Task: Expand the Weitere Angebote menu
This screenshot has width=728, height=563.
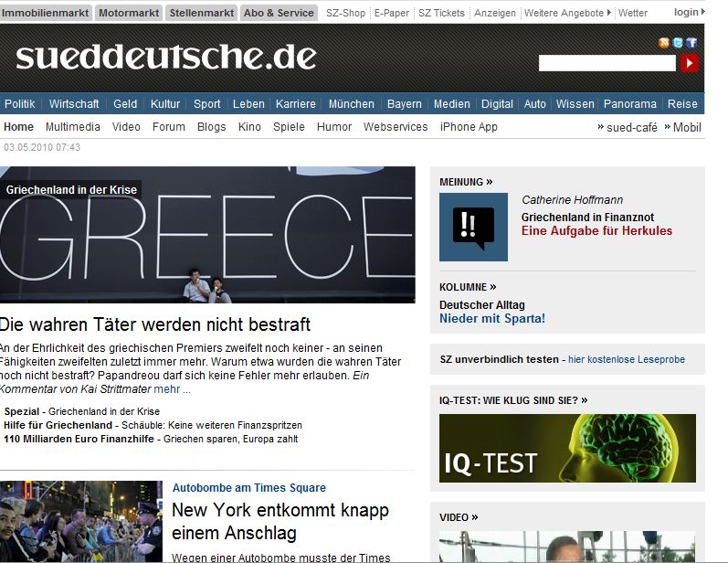Action: [x=567, y=13]
